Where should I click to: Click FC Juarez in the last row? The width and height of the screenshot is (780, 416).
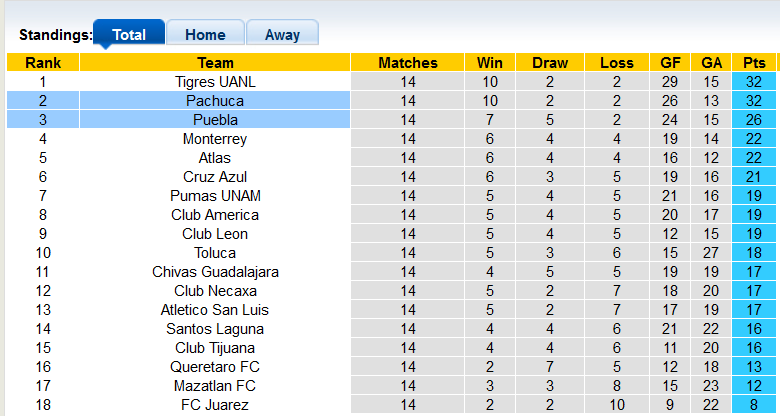[x=215, y=405]
